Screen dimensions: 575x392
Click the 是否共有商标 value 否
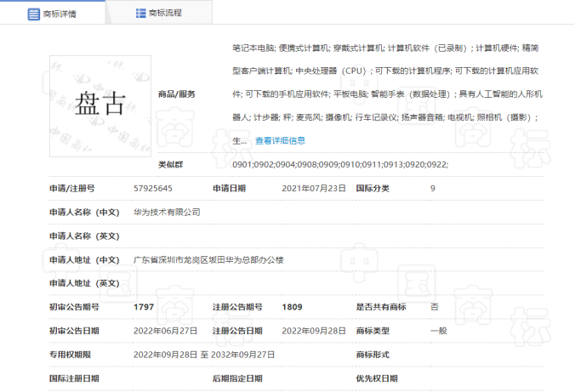pos(435,307)
